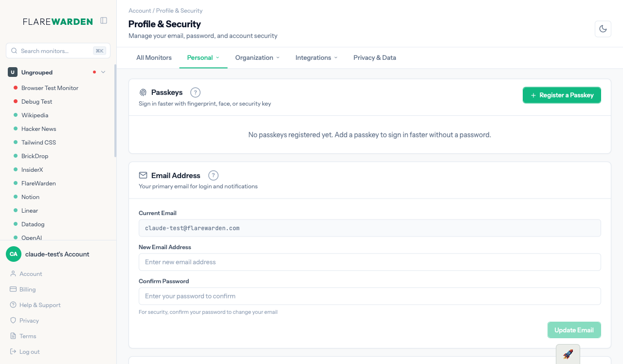Viewport: 623px width, 364px height.
Task: Click the rocket icon at bottom right
Action: [x=568, y=354]
